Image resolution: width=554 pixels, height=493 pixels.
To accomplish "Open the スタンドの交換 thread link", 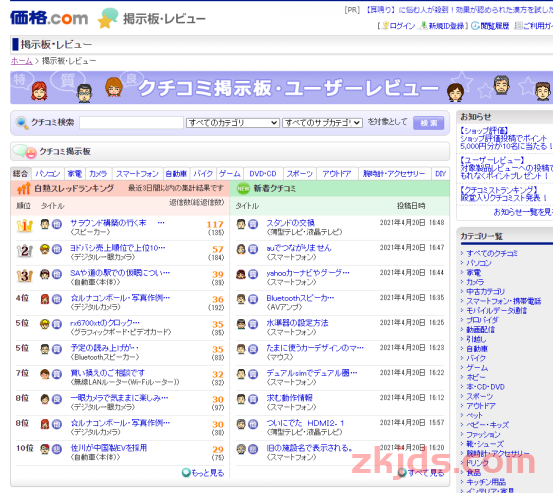I will (x=290, y=223).
